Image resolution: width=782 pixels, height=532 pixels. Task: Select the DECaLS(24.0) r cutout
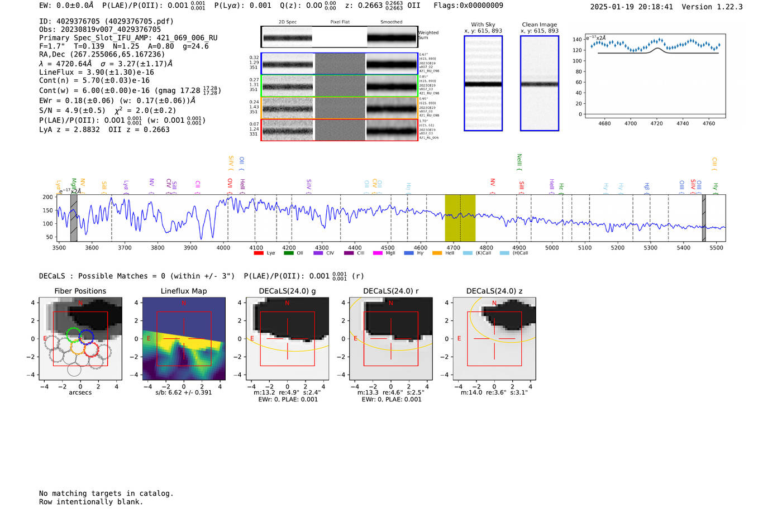click(x=390, y=338)
